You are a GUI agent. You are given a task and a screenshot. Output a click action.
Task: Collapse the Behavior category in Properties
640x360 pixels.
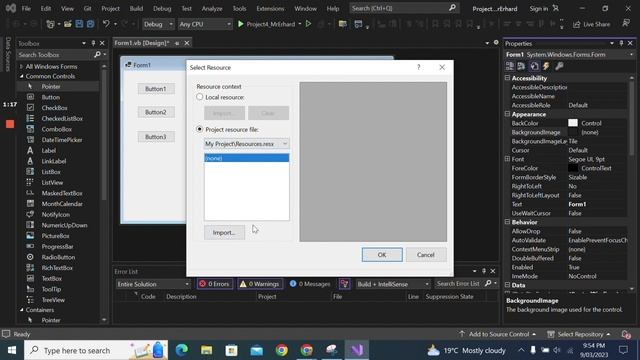pyautogui.click(x=507, y=222)
